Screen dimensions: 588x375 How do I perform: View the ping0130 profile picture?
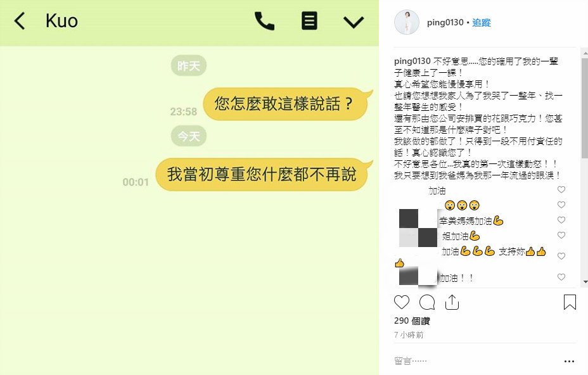tap(407, 22)
